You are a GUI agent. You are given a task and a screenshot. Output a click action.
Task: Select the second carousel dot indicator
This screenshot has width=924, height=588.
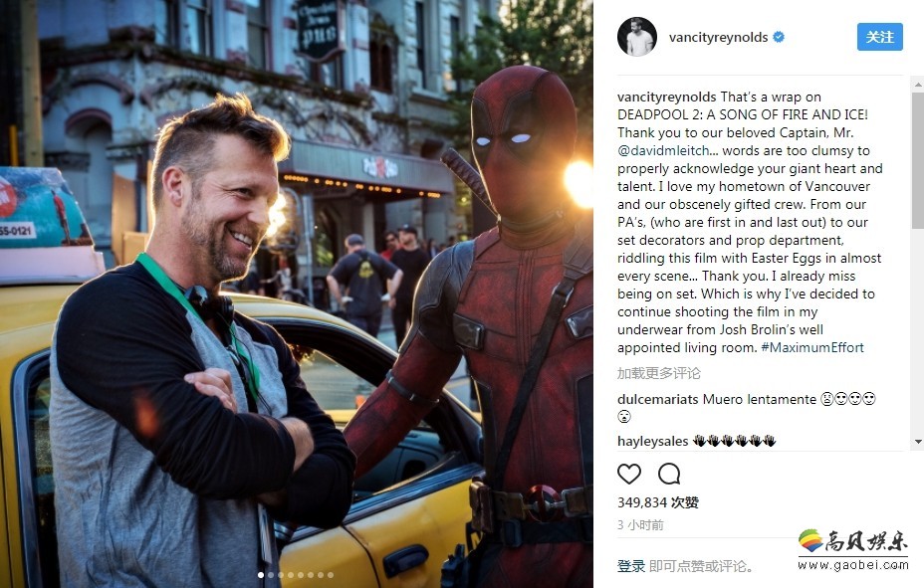271,575
